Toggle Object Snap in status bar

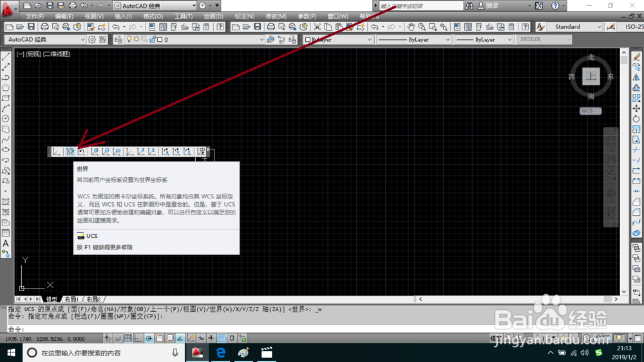coord(159,338)
